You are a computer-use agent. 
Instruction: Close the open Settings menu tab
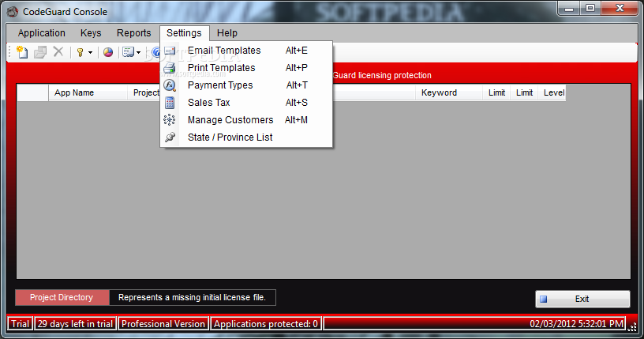pos(184,33)
